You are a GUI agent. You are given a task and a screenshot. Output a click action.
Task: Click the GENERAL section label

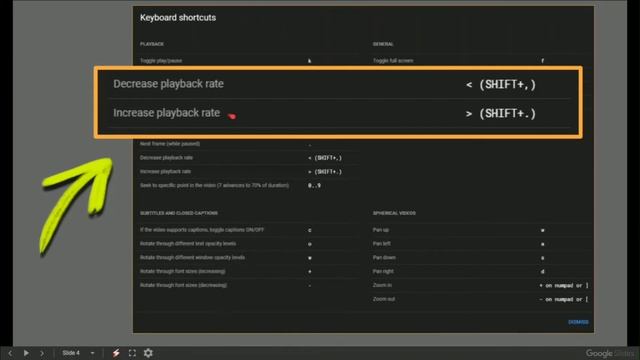pyautogui.click(x=383, y=44)
